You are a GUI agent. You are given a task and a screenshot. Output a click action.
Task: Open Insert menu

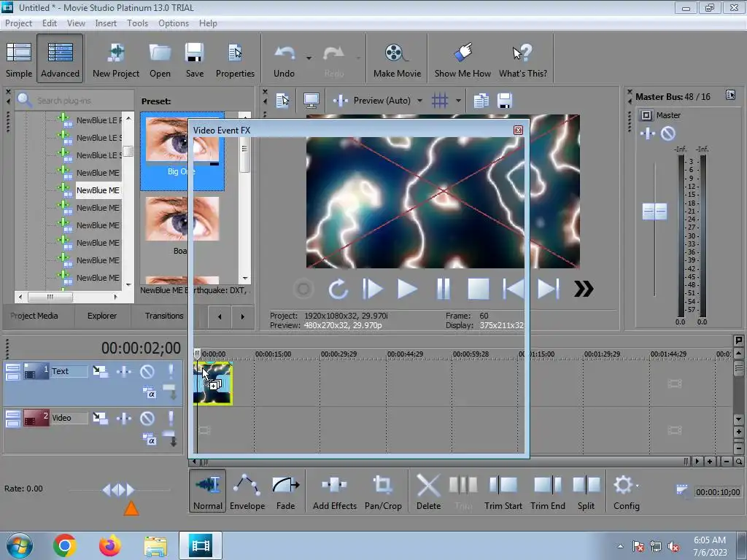coord(106,23)
